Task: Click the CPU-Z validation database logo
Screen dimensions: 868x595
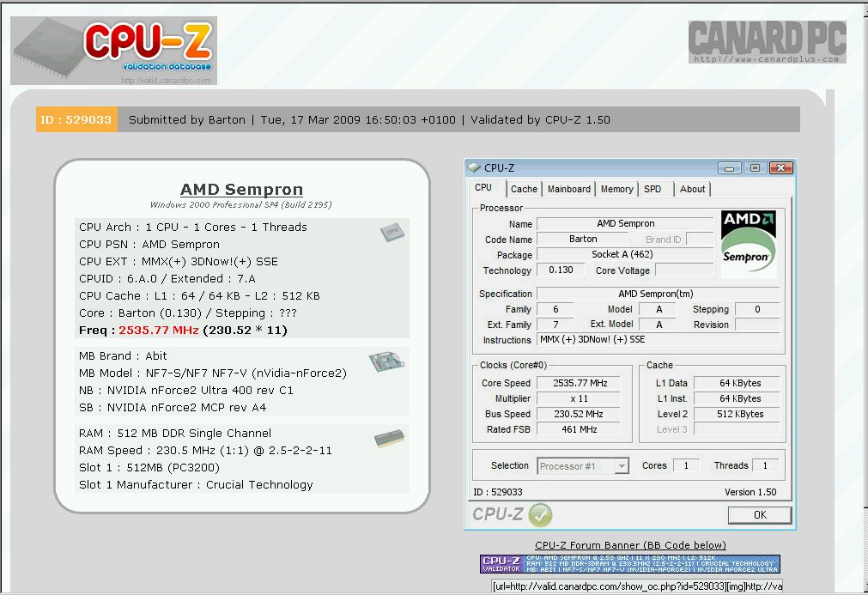Action: pyautogui.click(x=113, y=51)
